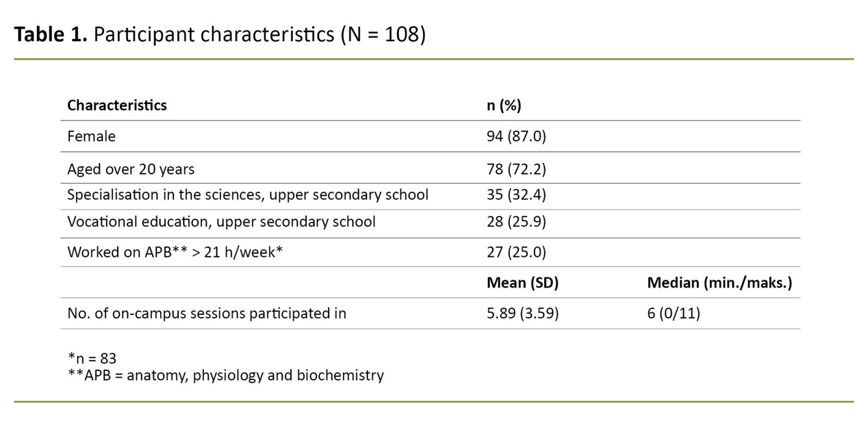Select the Characteristics column header
Viewport: 868px width, 426px height.
(117, 105)
